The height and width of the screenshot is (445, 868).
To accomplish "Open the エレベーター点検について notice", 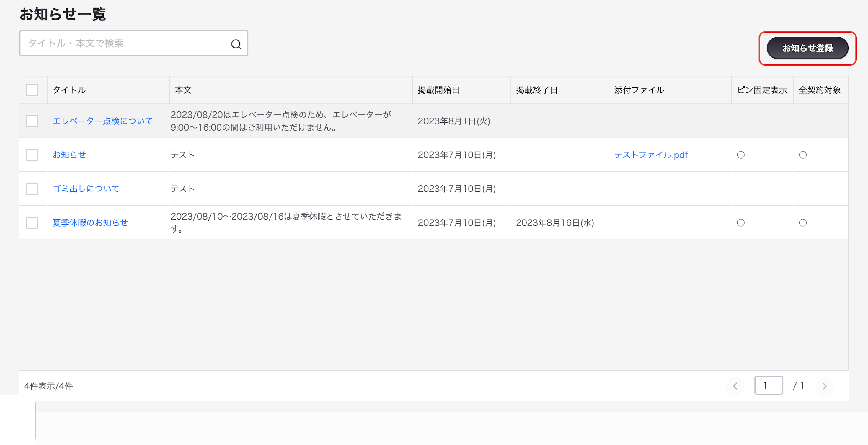I will 102,121.
